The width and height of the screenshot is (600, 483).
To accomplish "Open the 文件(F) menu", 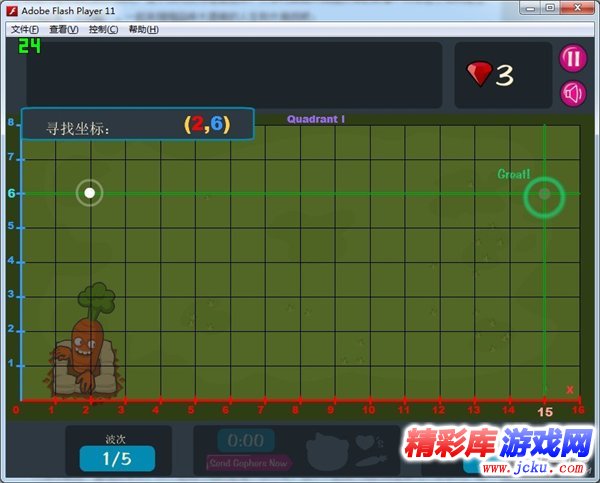I will point(27,29).
